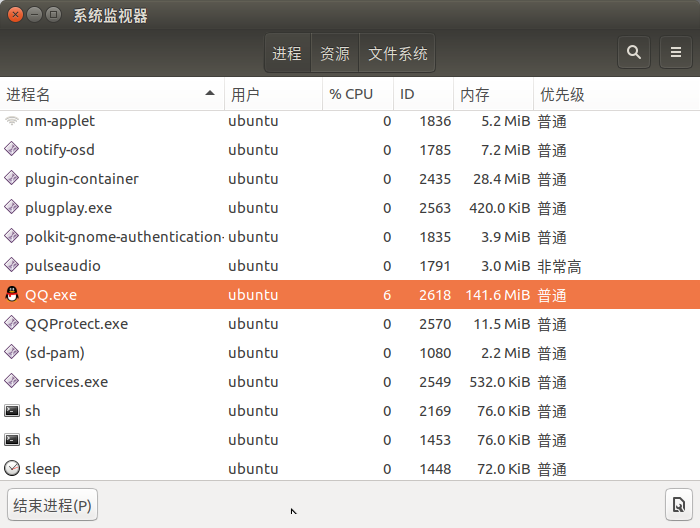Switch to the 资源 tab
Screen dimensions: 700x528
(x=335, y=53)
